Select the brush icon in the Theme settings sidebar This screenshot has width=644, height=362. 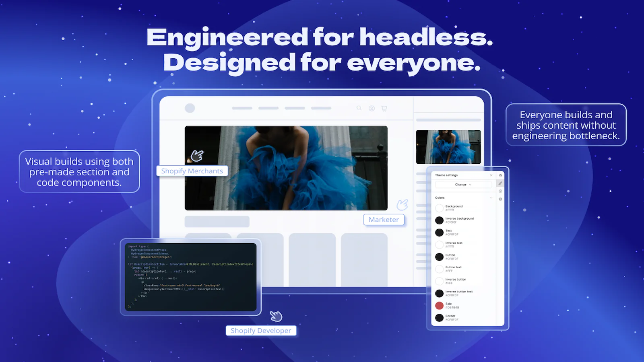point(500,183)
